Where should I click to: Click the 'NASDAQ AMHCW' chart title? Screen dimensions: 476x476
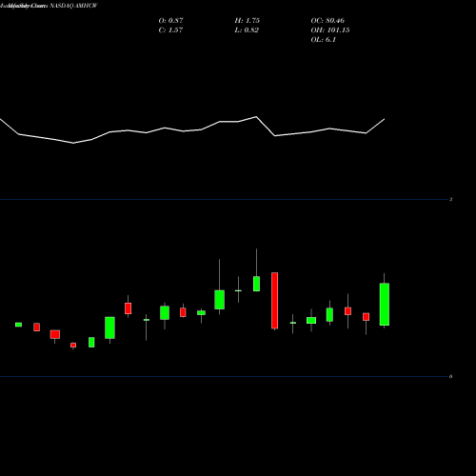pyautogui.click(x=73, y=6)
